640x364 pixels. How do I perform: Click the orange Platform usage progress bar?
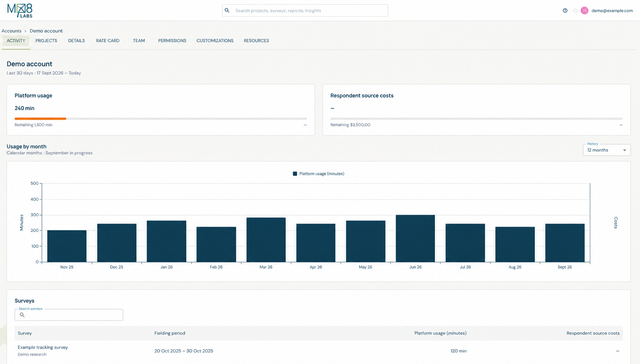tap(40, 119)
